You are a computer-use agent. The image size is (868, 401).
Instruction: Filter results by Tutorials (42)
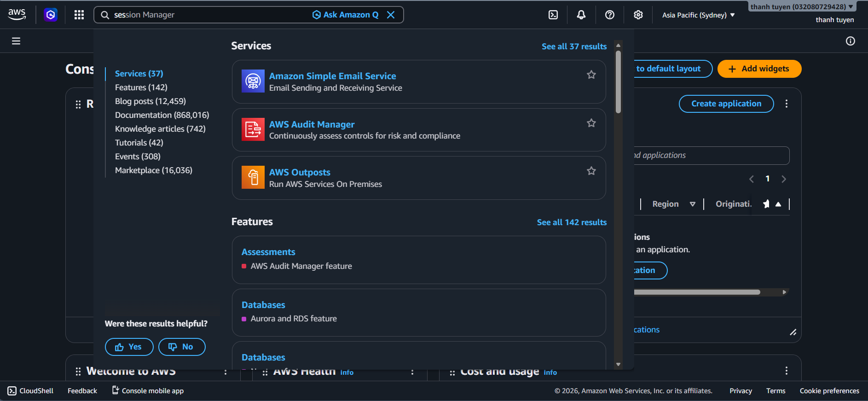pyautogui.click(x=139, y=143)
